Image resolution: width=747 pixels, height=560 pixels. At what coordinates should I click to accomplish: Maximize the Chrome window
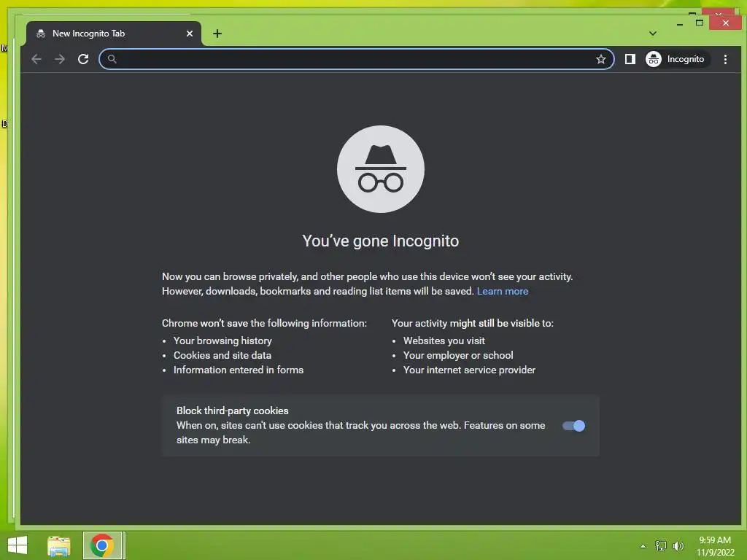pyautogui.click(x=700, y=23)
